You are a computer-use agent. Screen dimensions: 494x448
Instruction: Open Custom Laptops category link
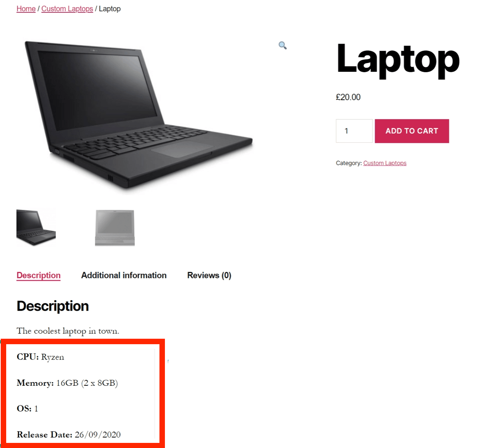[385, 163]
